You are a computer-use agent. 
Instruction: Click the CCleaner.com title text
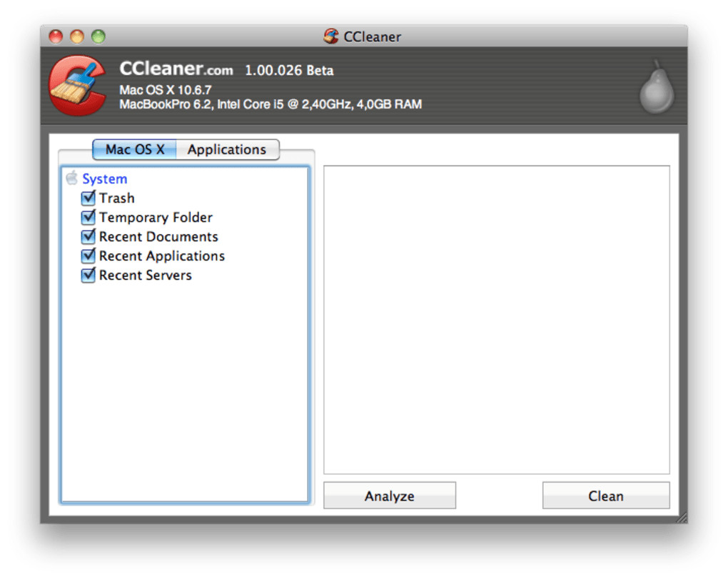176,69
